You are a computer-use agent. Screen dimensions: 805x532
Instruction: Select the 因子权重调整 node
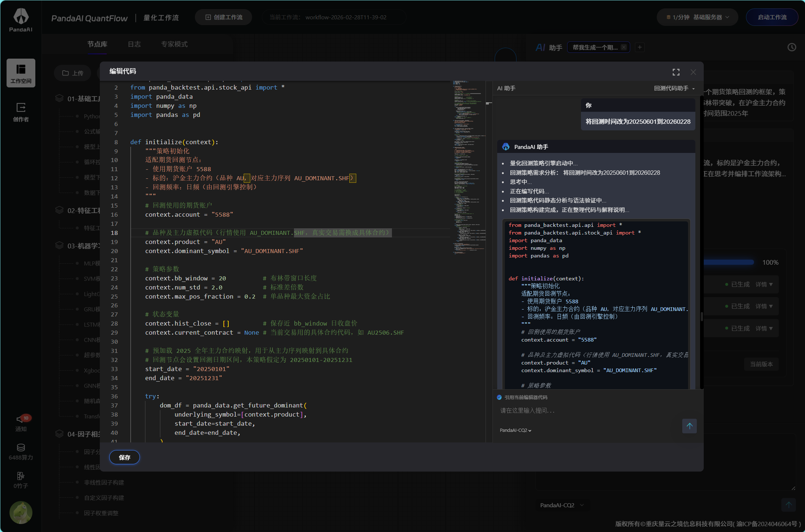[101, 513]
